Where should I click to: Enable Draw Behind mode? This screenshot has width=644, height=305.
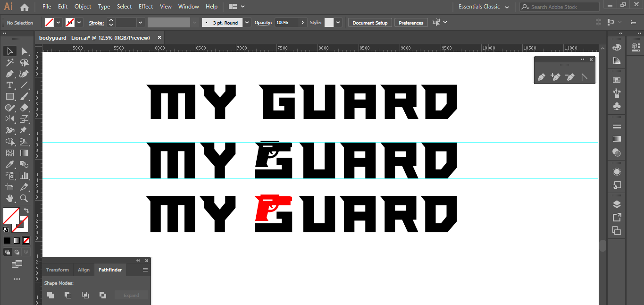point(17,252)
